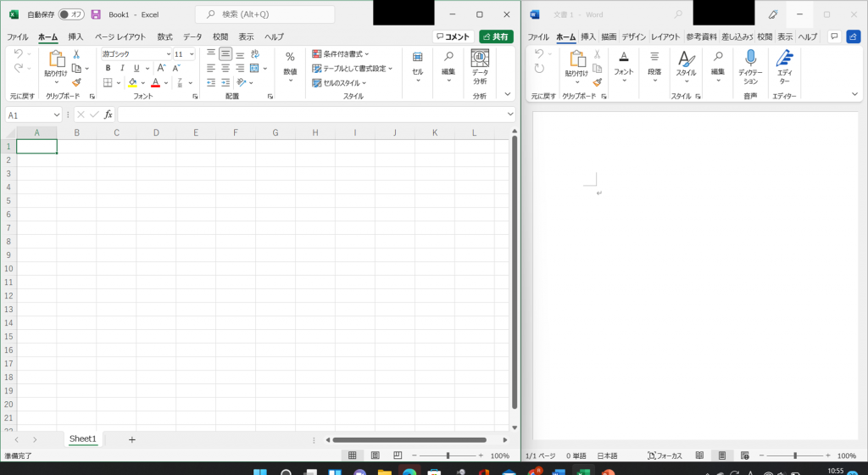Switch to the Word デザイン tab
This screenshot has height=475, width=868.
633,37
